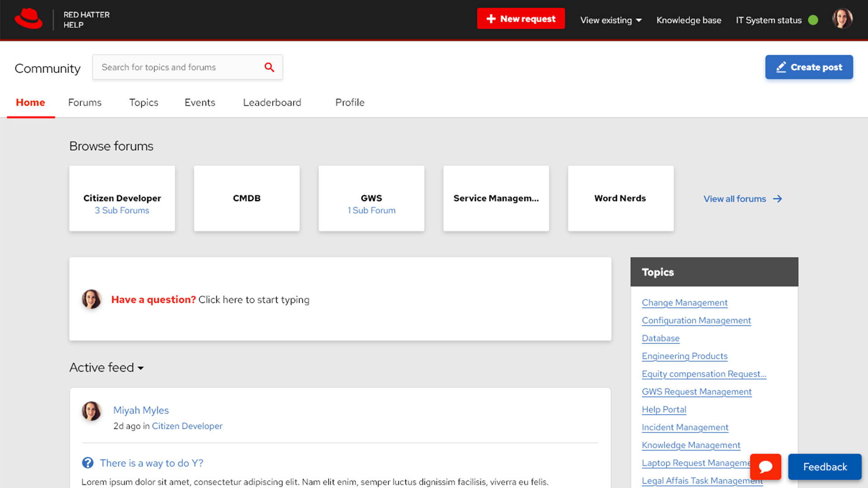Screen dimensions: 868x488
Task: Open the post There is a way to do Y?
Action: coord(151,463)
